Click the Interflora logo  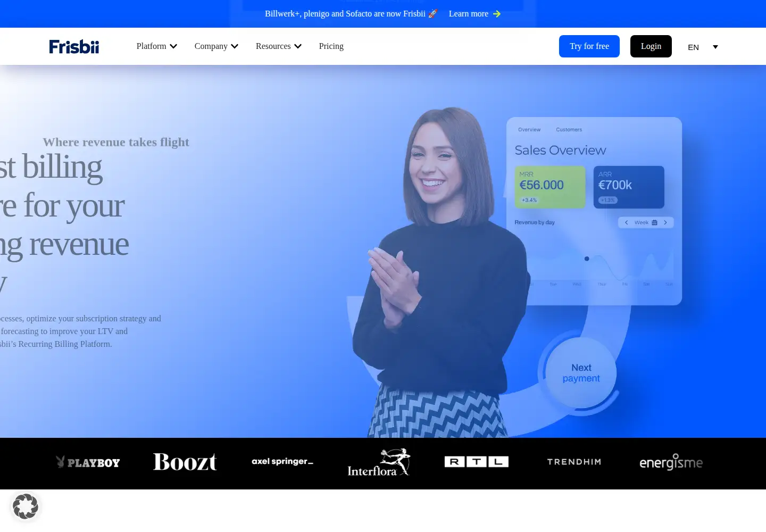click(x=379, y=462)
